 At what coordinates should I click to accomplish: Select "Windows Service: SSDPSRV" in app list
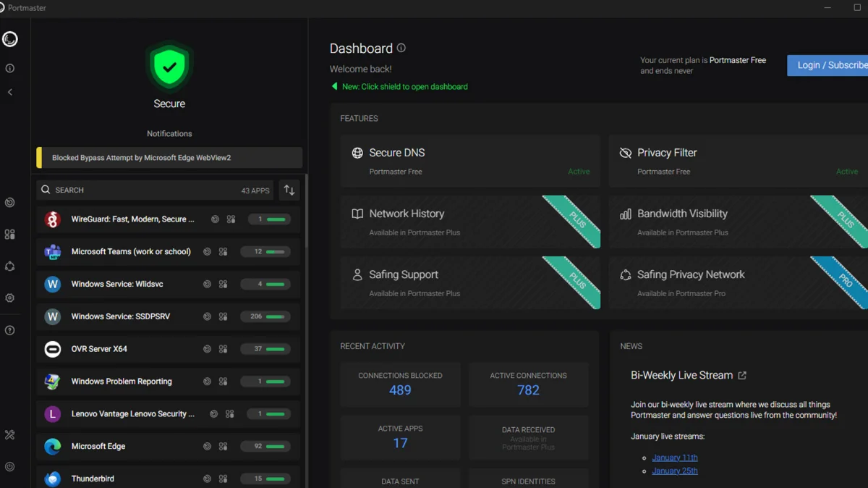pyautogui.click(x=121, y=316)
